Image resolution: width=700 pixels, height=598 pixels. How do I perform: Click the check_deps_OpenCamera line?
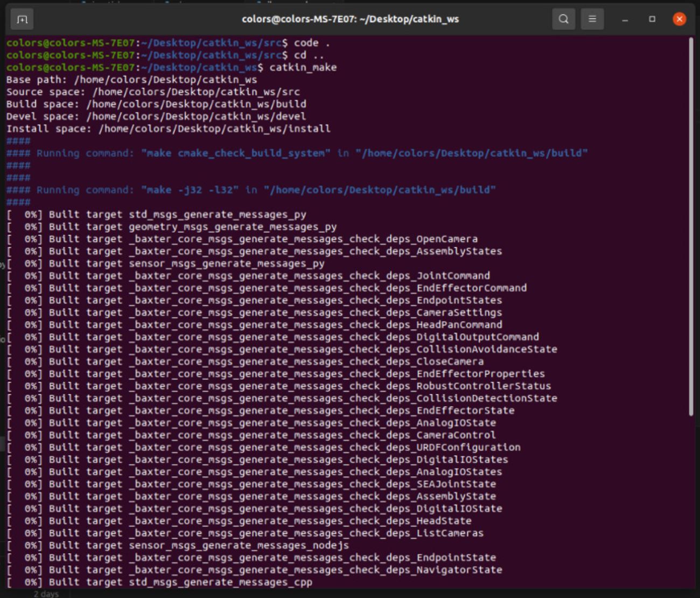point(242,239)
